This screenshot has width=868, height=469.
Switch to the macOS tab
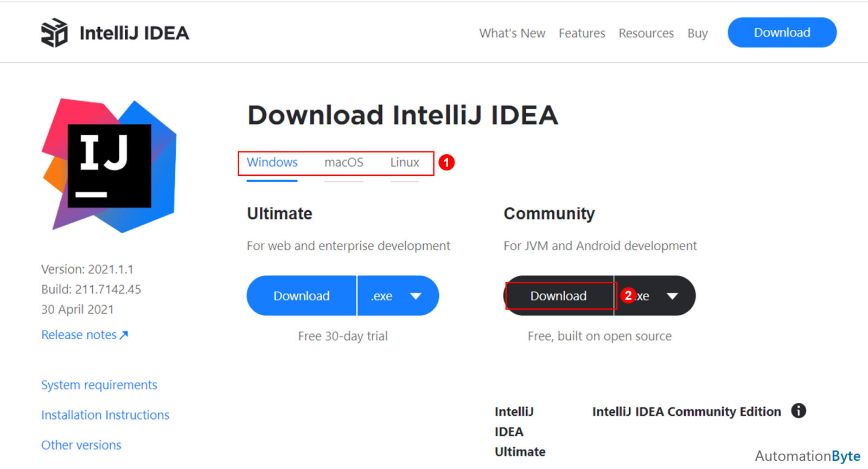pyautogui.click(x=344, y=162)
